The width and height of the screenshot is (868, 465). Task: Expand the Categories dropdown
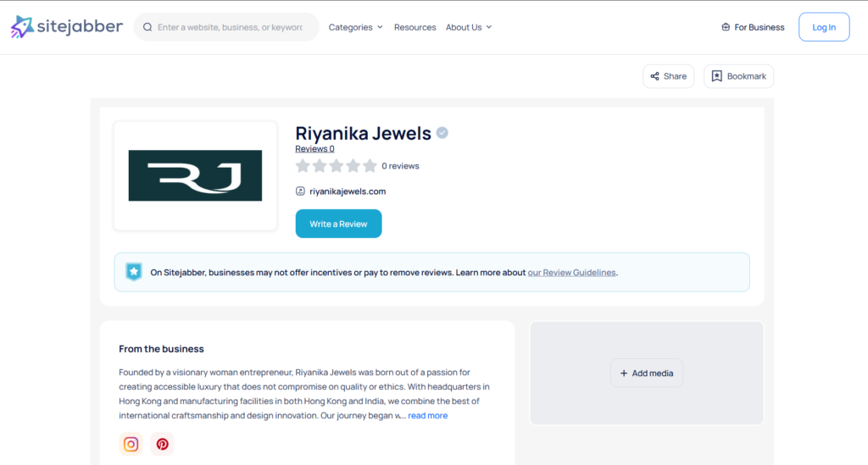(x=355, y=27)
